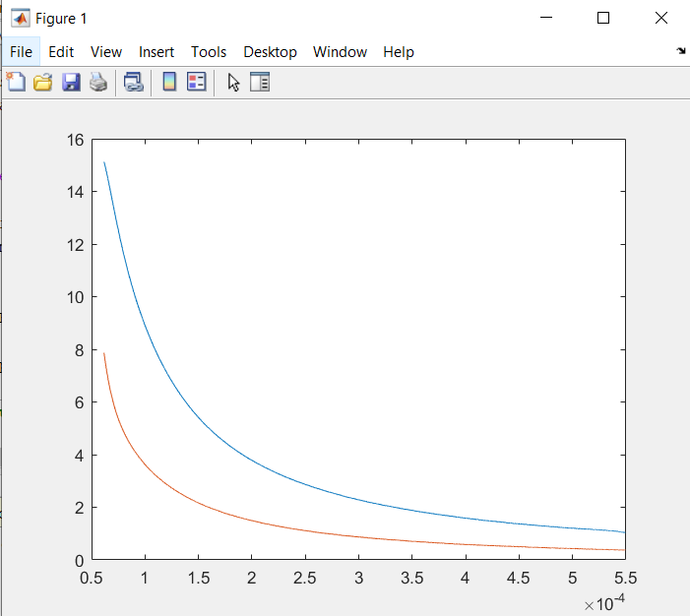Click the ×10⁻⁴ axis exponent label
This screenshot has width=690, height=616.
604,603
